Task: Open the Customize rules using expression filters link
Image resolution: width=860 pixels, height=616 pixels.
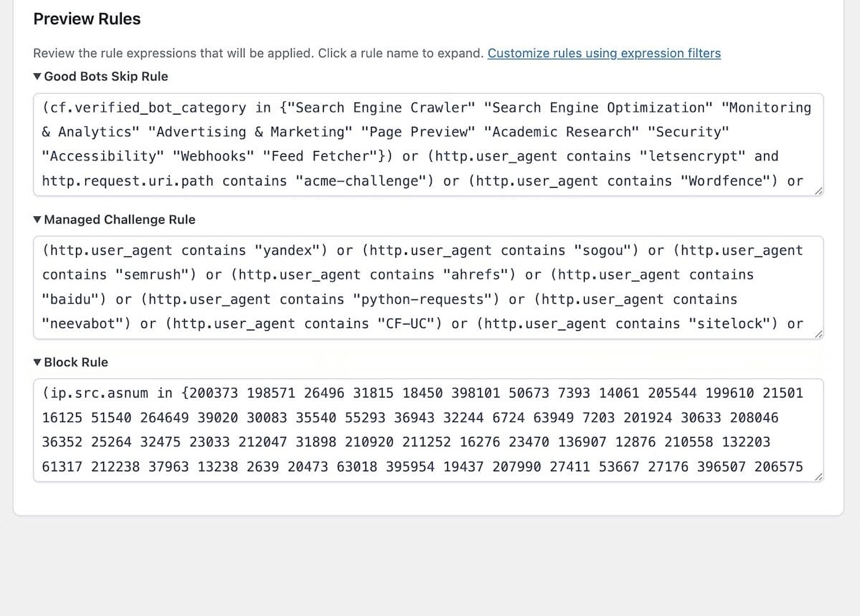Action: coord(604,53)
